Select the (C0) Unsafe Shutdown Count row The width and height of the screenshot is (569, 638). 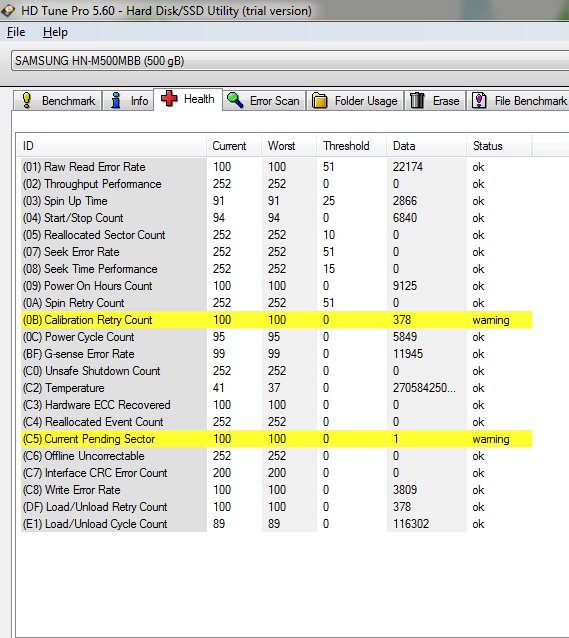click(x=276, y=371)
